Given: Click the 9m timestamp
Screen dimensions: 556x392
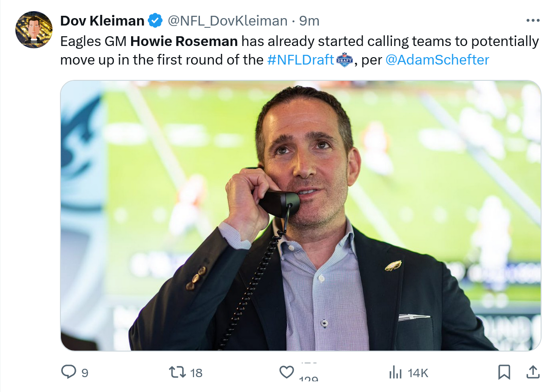Looking at the screenshot, I should (309, 21).
